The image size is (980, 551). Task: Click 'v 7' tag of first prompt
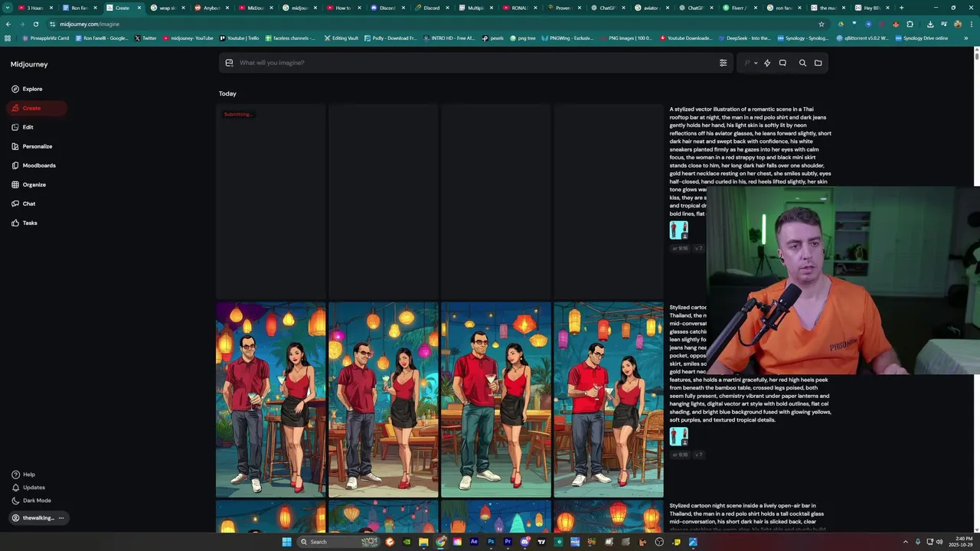coord(698,249)
